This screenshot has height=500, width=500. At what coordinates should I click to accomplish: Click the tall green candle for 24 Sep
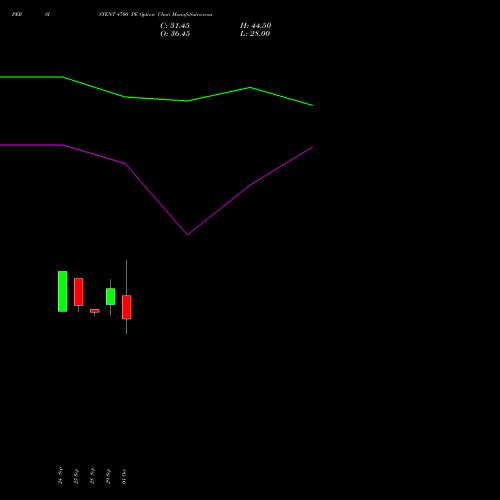pos(63,291)
